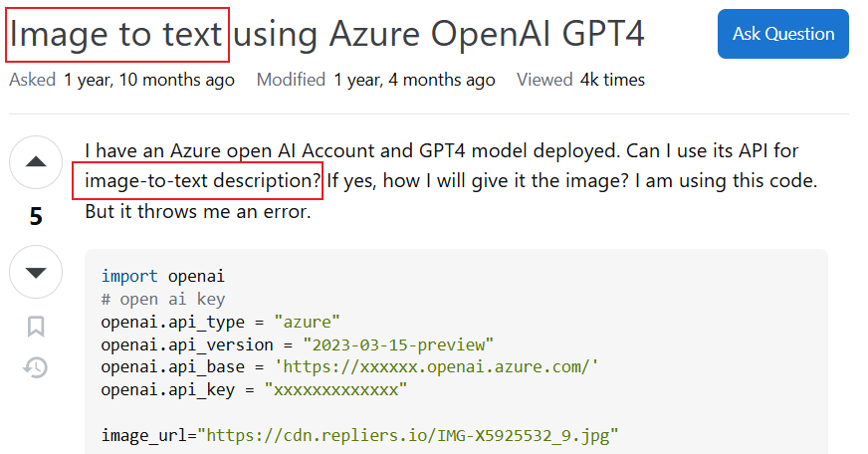Click the vote count number 5
This screenshot has height=454, width=868.
(36, 217)
